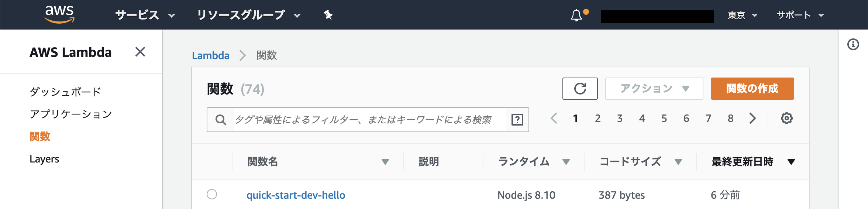Open ダッシュボード in the sidebar

pyautogui.click(x=65, y=92)
